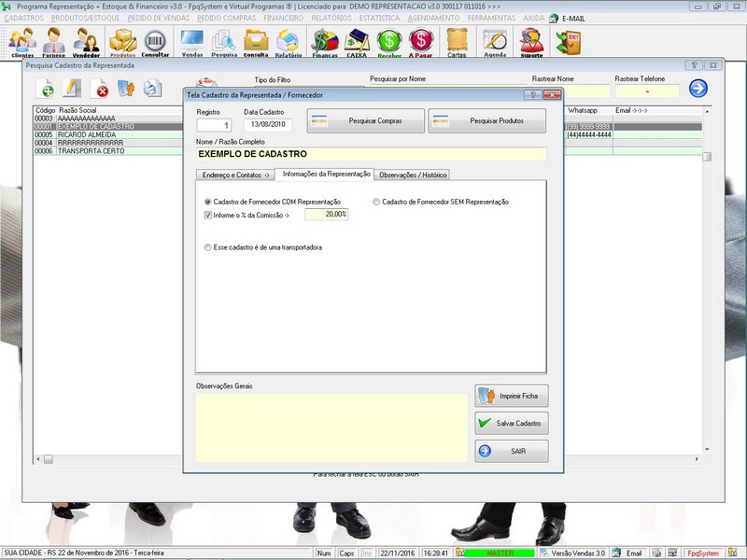The image size is (747, 560).
Task: Click the Registro number field
Action: (214, 125)
